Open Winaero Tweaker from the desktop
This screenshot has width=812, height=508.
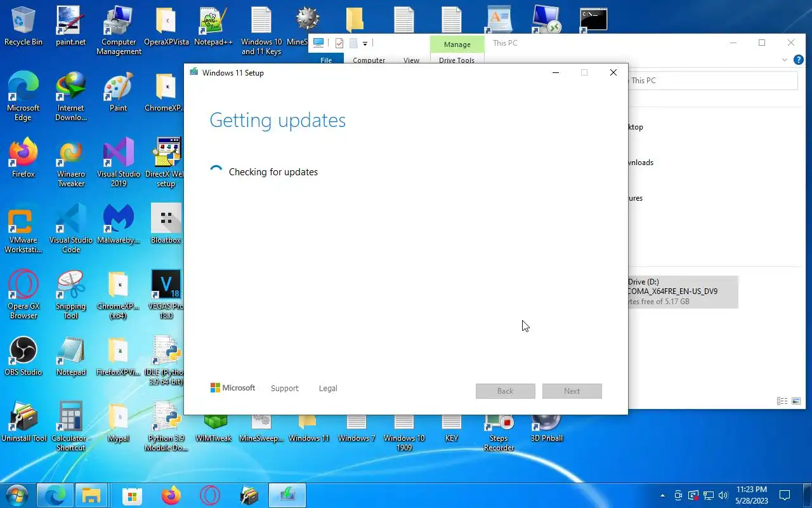pos(71,163)
